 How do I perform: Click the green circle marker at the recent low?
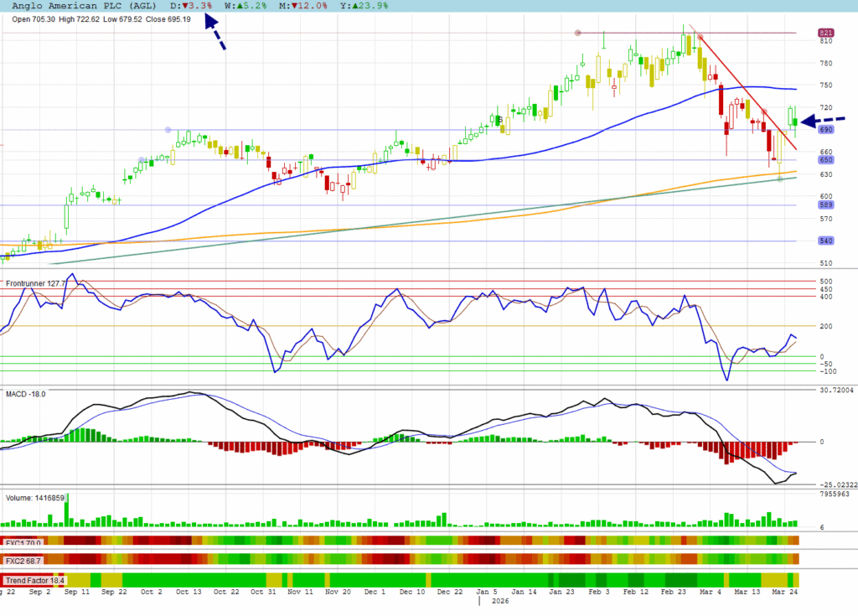(x=780, y=179)
